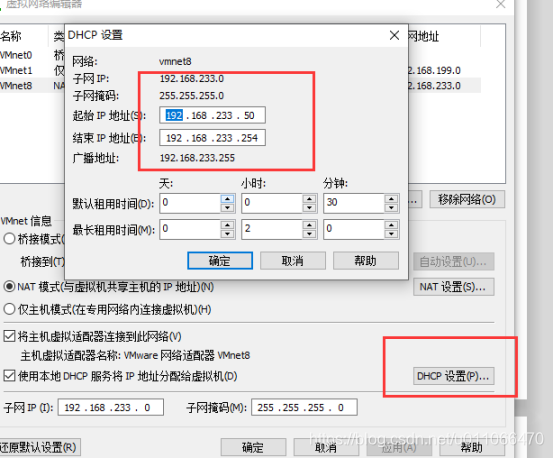Image resolution: width=554 pixels, height=458 pixels.
Task: Click default lease days value field
Action: click(190, 203)
